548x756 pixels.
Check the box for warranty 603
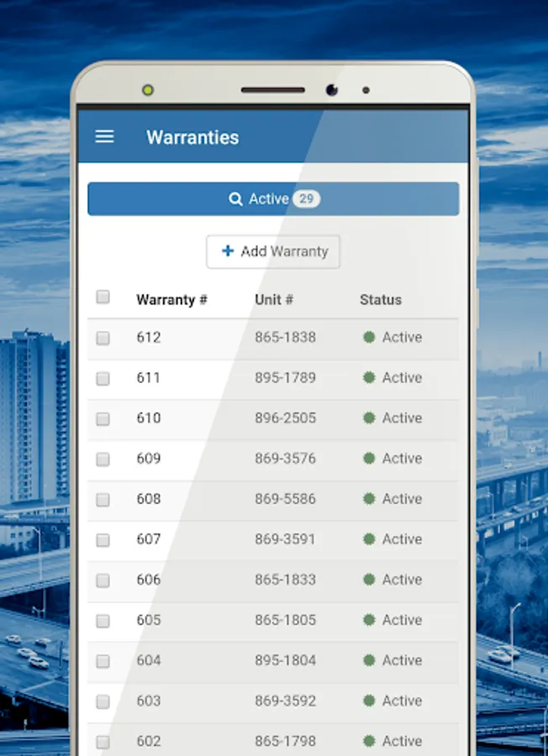[x=103, y=702]
